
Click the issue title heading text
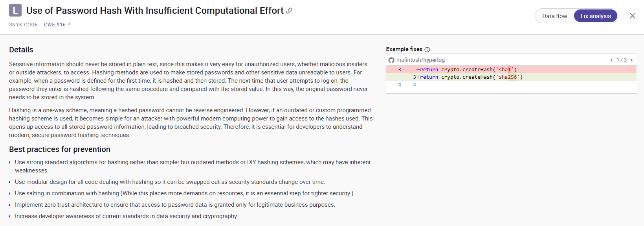tap(155, 11)
